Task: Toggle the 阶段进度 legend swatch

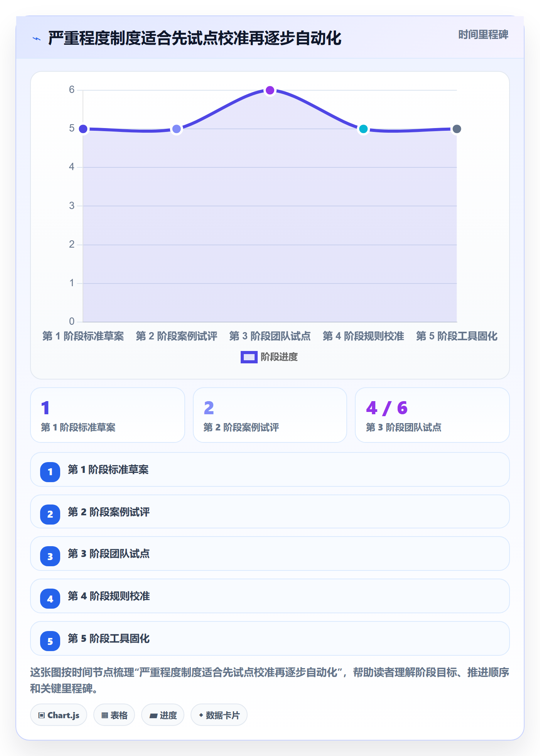Action: point(249,357)
